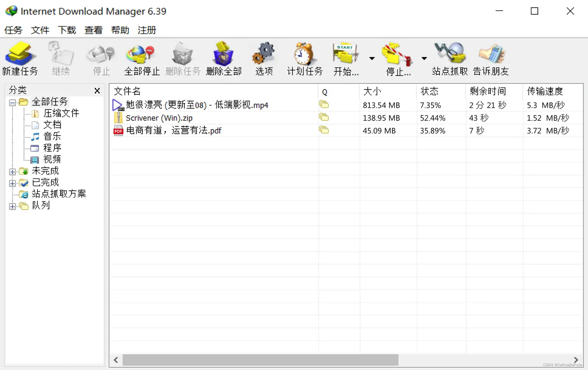
Task: Open the 下载 menu
Action: click(x=67, y=30)
